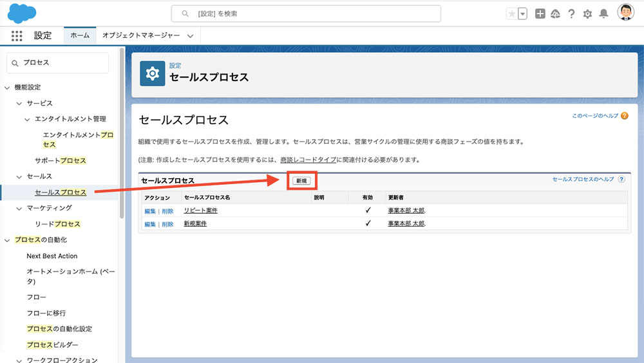644x363 pixels.
Task: Select セールスプロセス in the sidebar
Action: coord(61,192)
